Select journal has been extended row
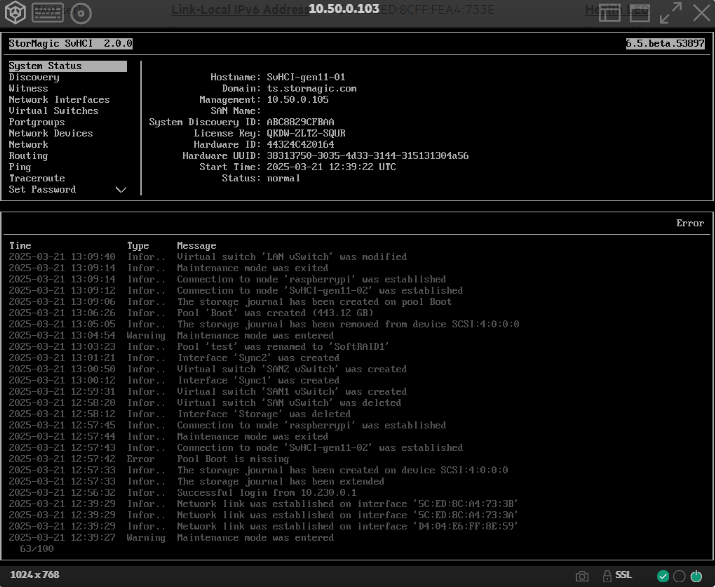Screen dimensions: 715x587 pyautogui.click(x=196, y=482)
